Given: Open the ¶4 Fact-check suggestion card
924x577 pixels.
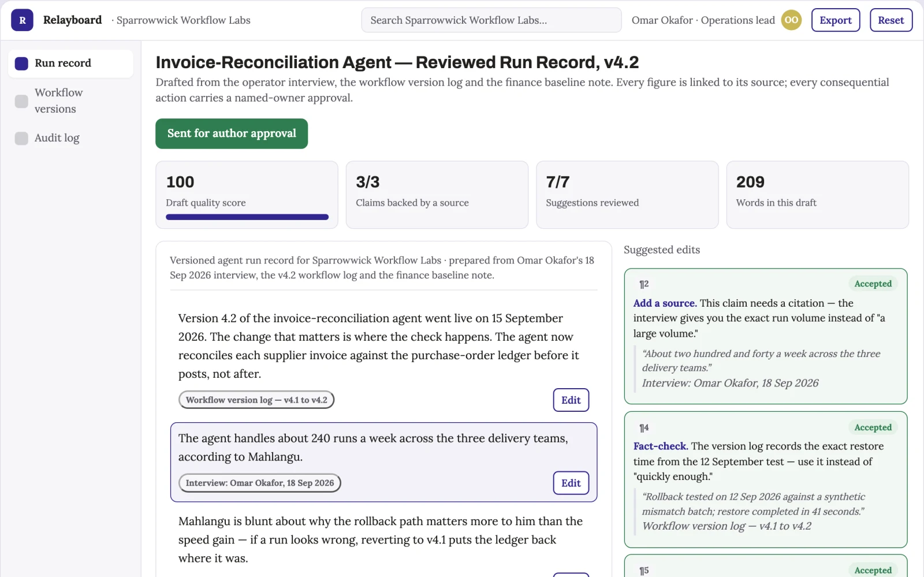Looking at the screenshot, I should pos(766,479).
